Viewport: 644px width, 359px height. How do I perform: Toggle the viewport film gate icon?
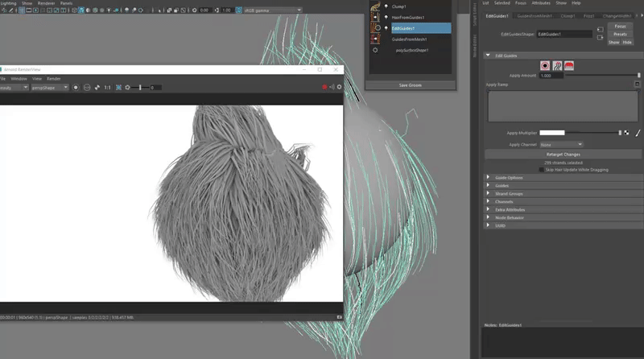29,10
